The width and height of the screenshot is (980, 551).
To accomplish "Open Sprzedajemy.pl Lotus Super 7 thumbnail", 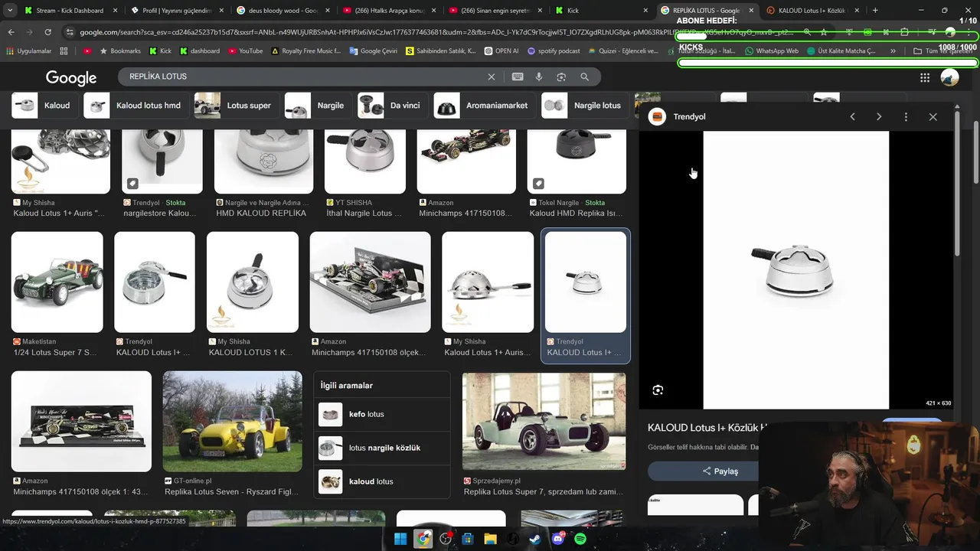I will tap(544, 421).
